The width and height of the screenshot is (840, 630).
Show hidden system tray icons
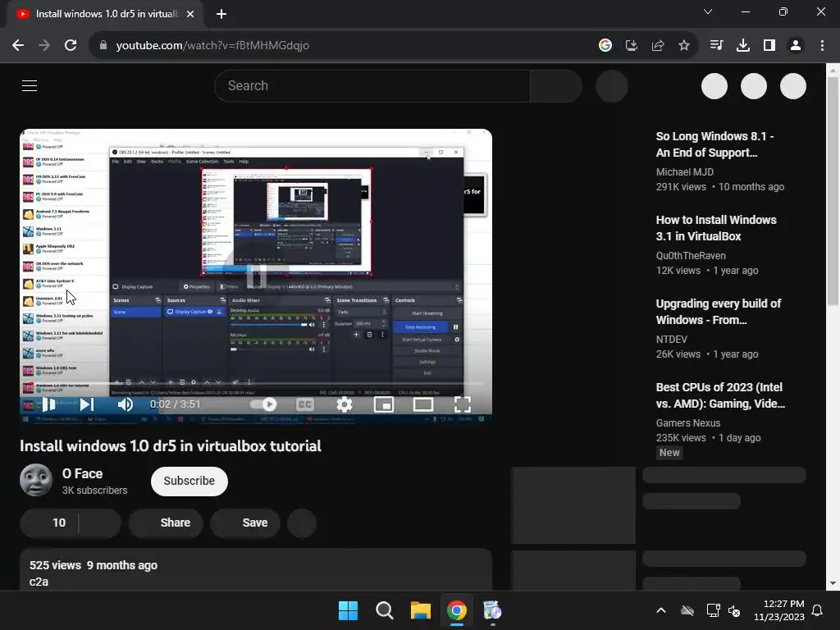point(661,610)
